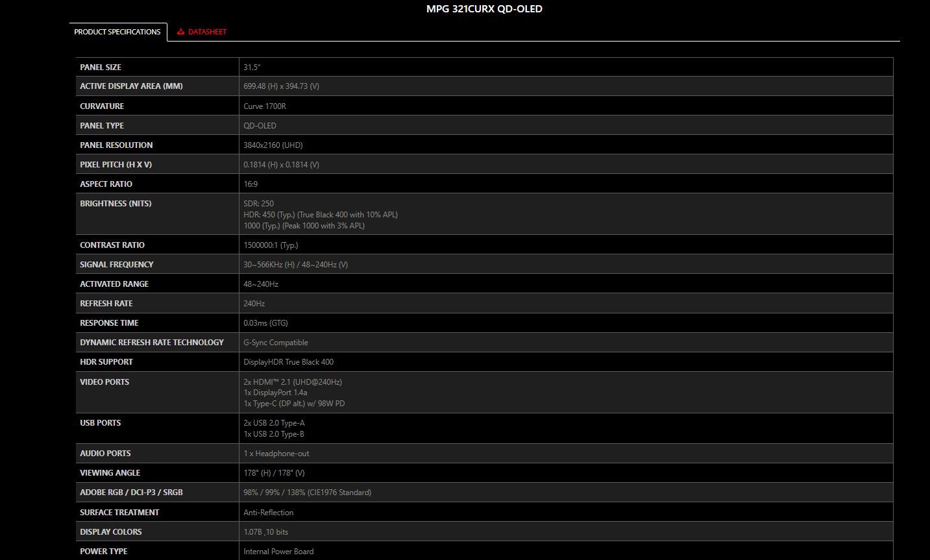Switch to the Product Specifications tab
The image size is (930, 560).
pyautogui.click(x=117, y=32)
